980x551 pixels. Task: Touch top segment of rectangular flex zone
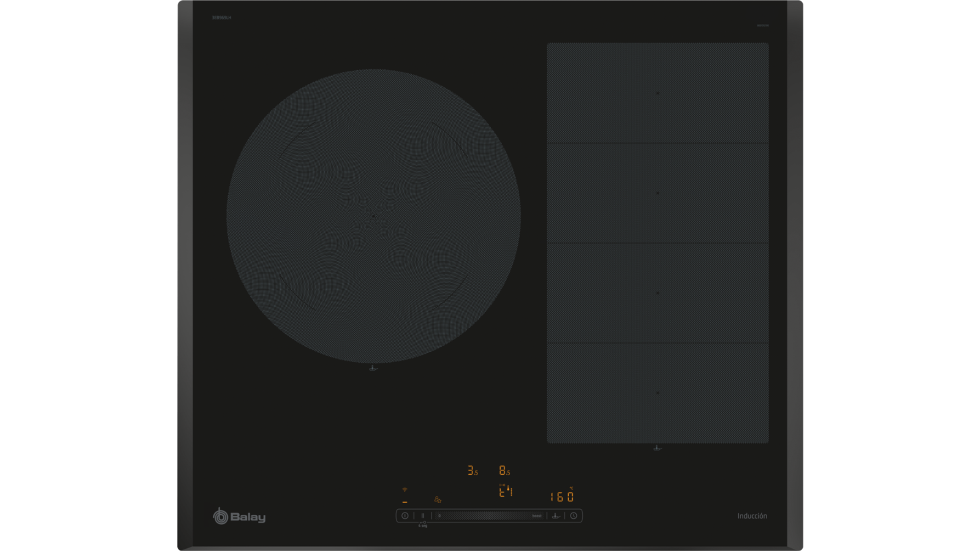[x=657, y=93]
